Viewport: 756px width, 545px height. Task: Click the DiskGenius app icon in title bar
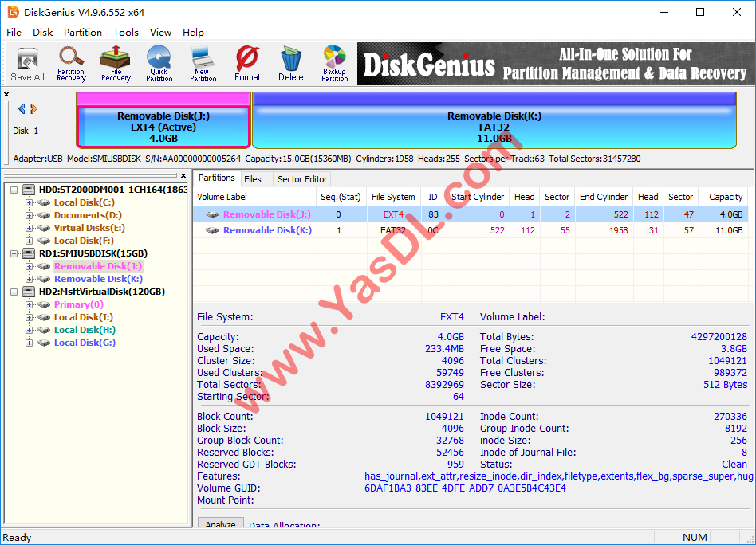point(14,12)
